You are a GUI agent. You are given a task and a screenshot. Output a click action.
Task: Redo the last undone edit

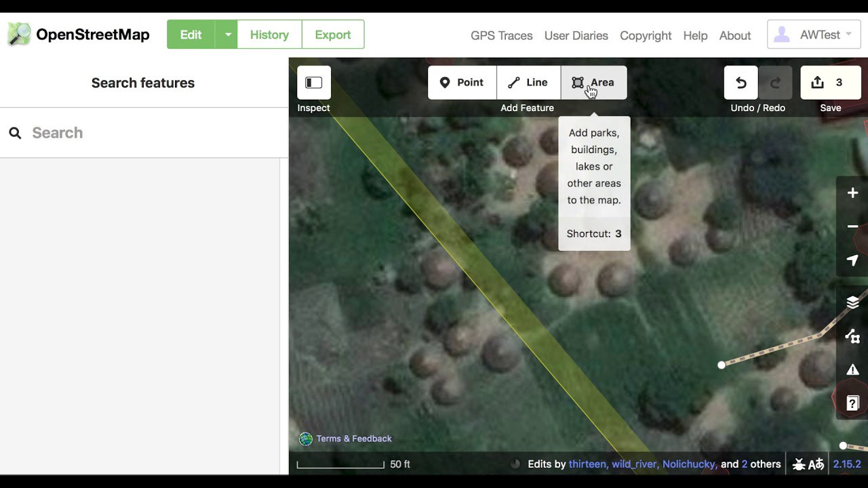[776, 83]
